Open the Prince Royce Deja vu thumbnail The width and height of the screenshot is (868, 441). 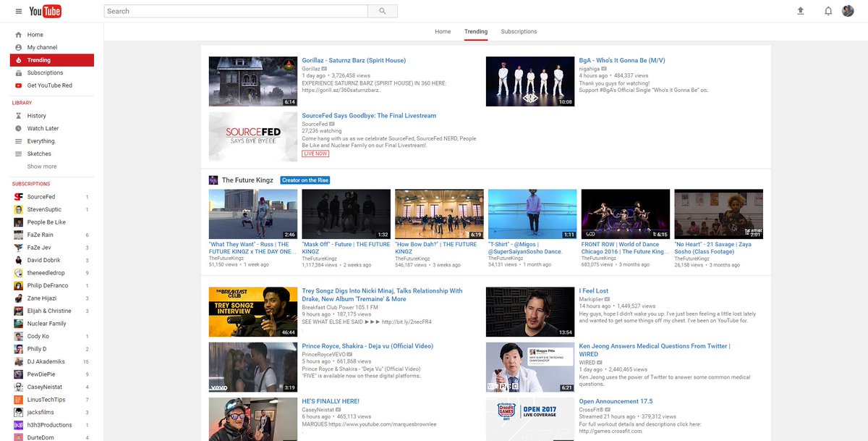coord(253,367)
